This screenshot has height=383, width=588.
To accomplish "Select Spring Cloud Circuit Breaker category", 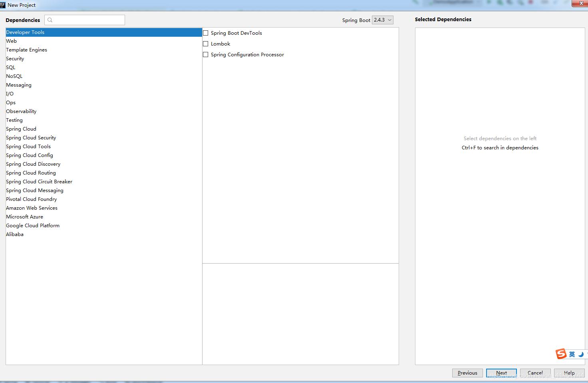I will 104,182.
